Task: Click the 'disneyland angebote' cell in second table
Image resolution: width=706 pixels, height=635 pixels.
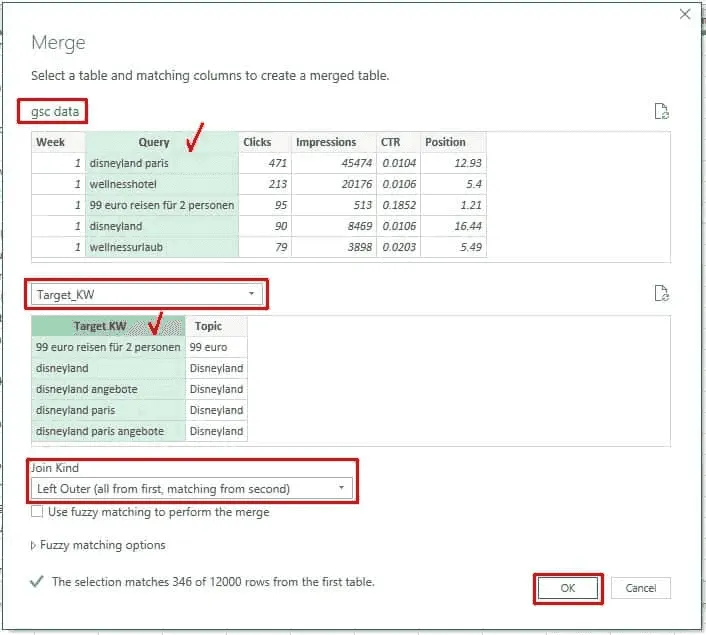Action: [x=87, y=389]
